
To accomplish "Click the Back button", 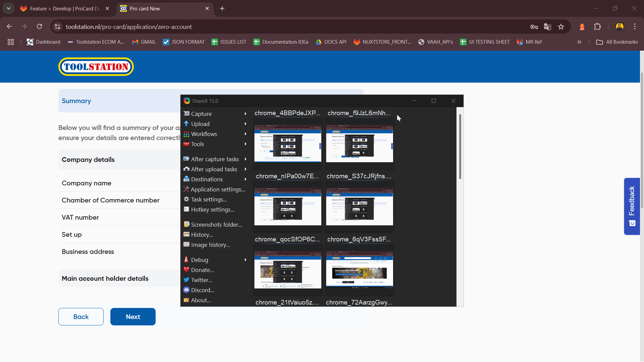I will click(x=81, y=317).
